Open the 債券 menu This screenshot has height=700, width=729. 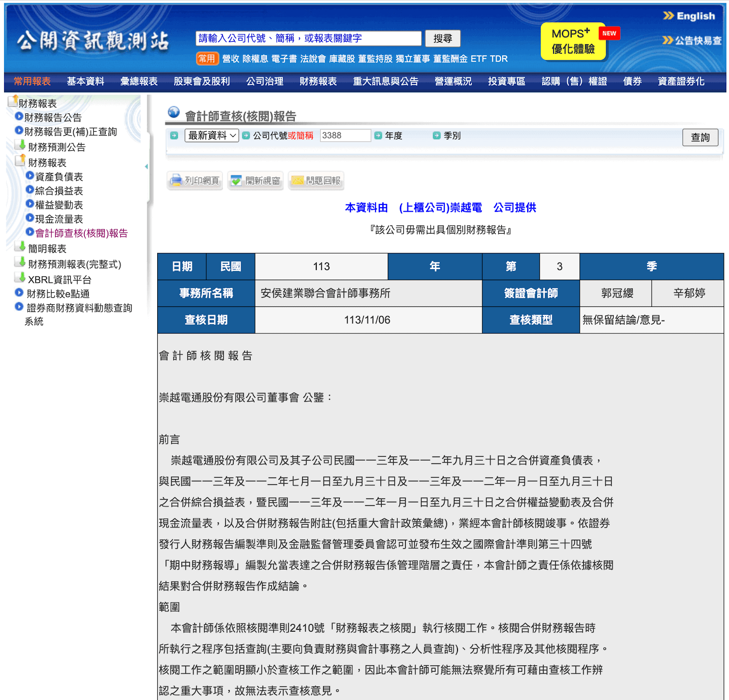pos(632,82)
